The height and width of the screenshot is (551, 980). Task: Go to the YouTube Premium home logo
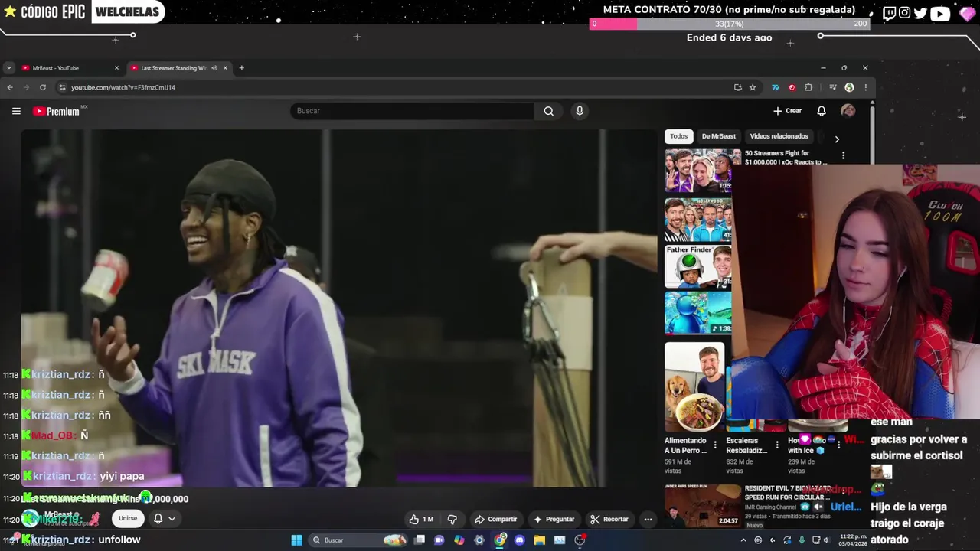coord(56,111)
